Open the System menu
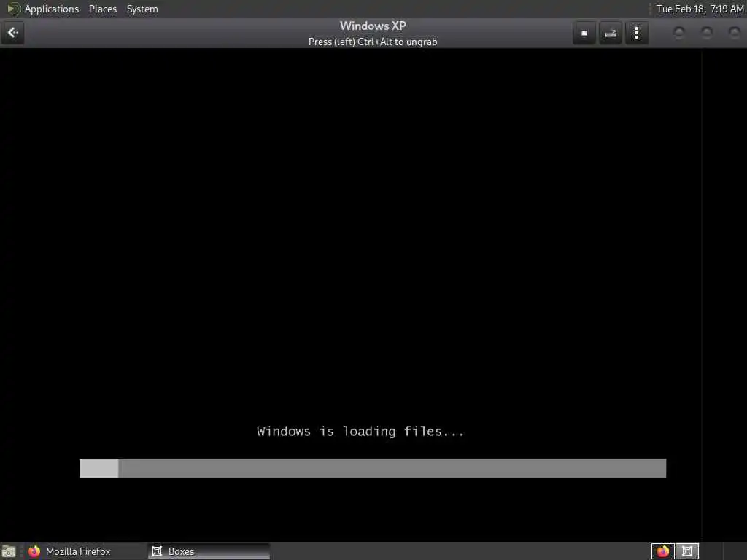747x560 pixels. [142, 9]
